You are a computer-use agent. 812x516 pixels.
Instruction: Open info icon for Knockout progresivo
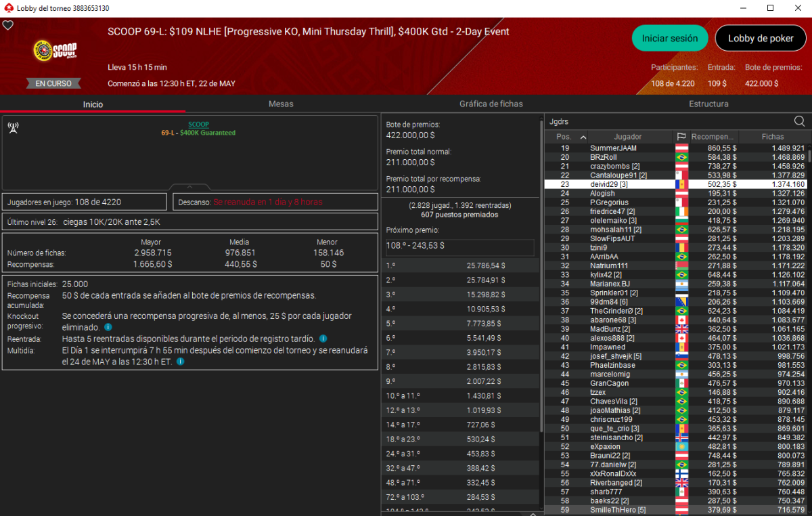click(108, 326)
